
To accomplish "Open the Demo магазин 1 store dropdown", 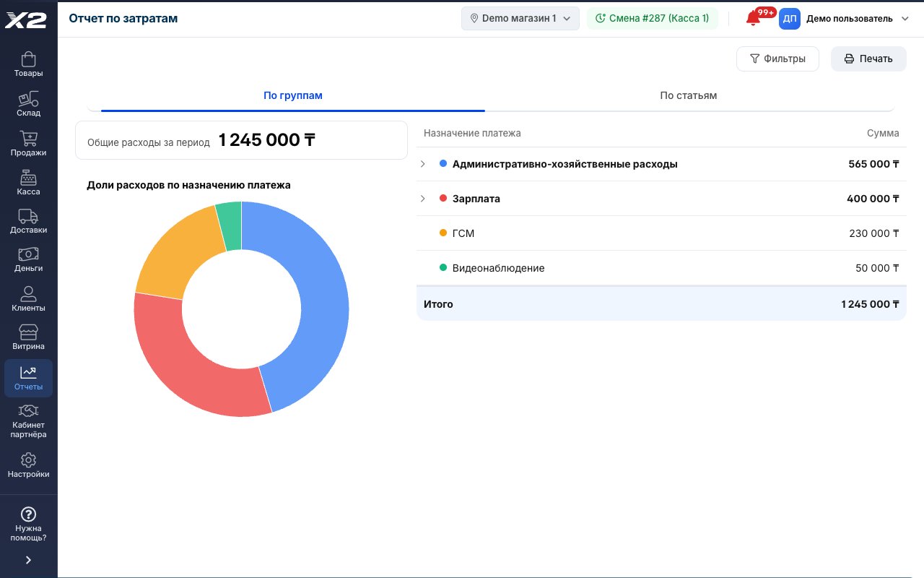I will pos(520,19).
